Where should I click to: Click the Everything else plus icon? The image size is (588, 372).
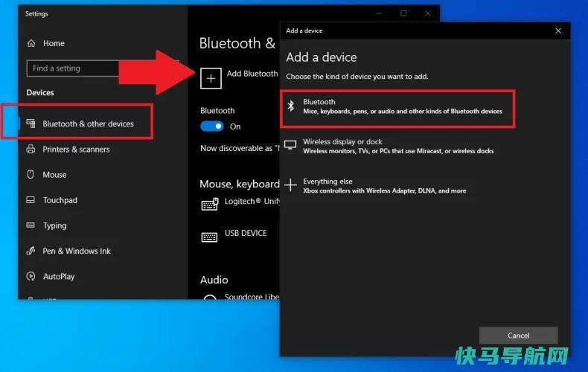click(290, 185)
